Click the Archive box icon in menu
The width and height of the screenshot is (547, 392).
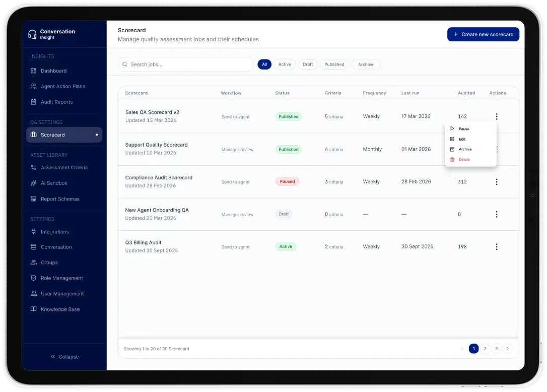click(452, 149)
